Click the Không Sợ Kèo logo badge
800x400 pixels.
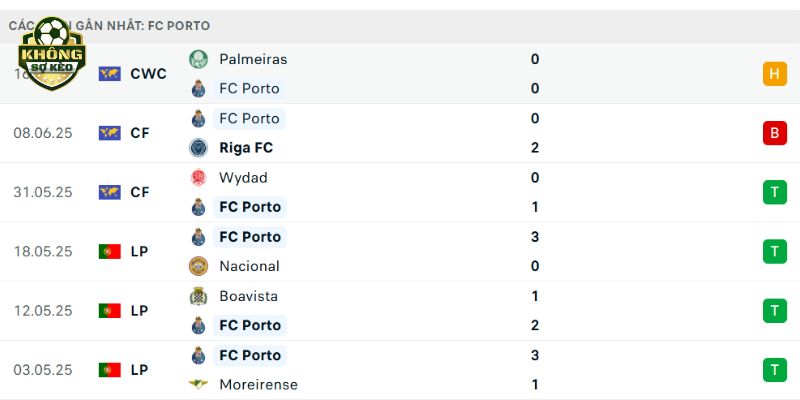52,53
